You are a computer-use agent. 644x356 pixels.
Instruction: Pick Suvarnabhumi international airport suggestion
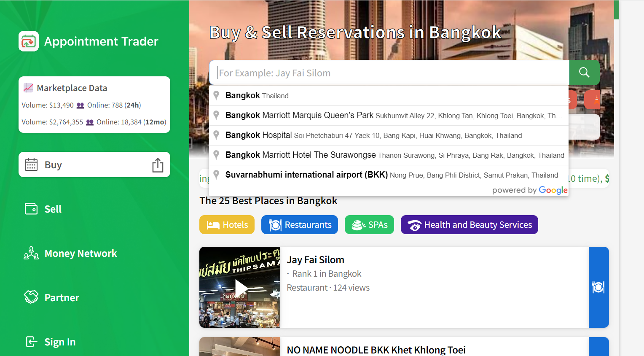tap(306, 175)
